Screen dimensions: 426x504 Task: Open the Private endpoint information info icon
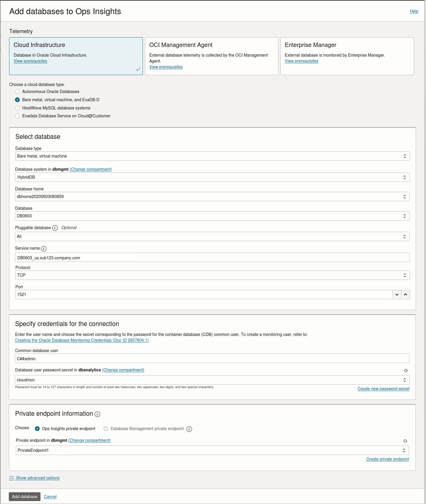point(97,414)
